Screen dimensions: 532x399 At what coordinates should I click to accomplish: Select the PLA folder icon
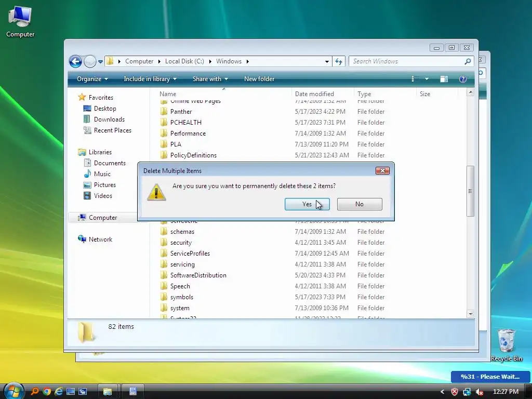pos(164,144)
